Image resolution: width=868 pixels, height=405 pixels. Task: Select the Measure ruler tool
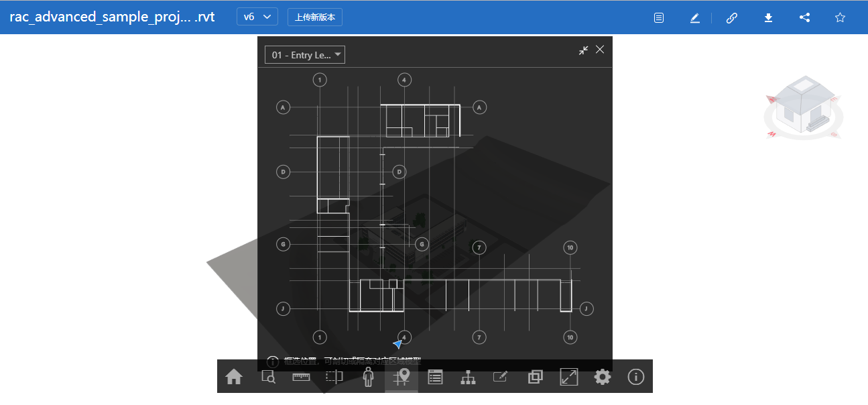[302, 377]
